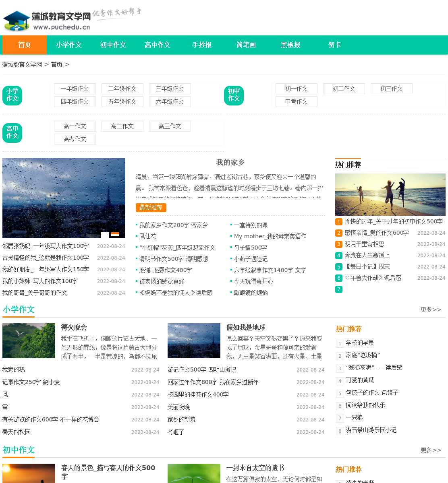
Task: Open the 高考作文 category link
Action: [x=75, y=139]
